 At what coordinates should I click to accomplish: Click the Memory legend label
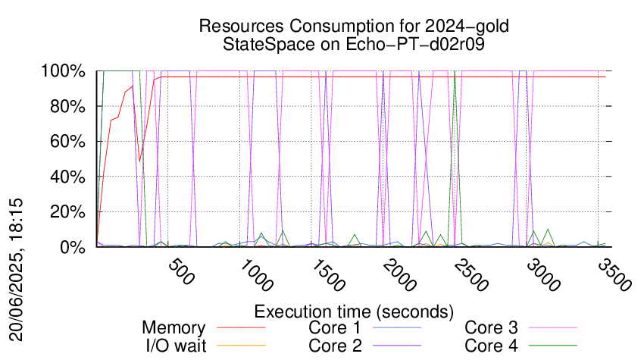click(174, 328)
